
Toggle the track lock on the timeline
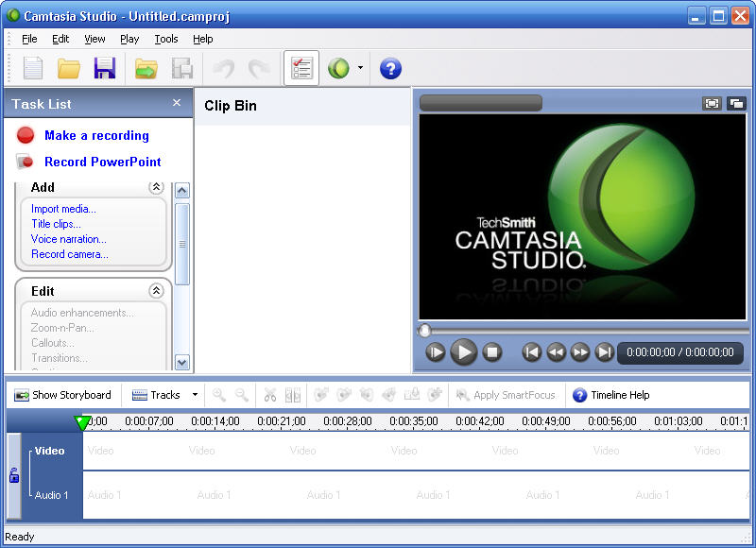14,475
